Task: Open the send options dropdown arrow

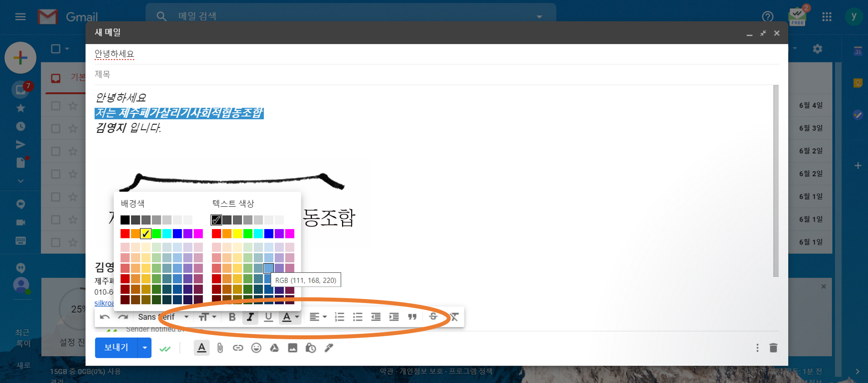Action: click(x=145, y=348)
